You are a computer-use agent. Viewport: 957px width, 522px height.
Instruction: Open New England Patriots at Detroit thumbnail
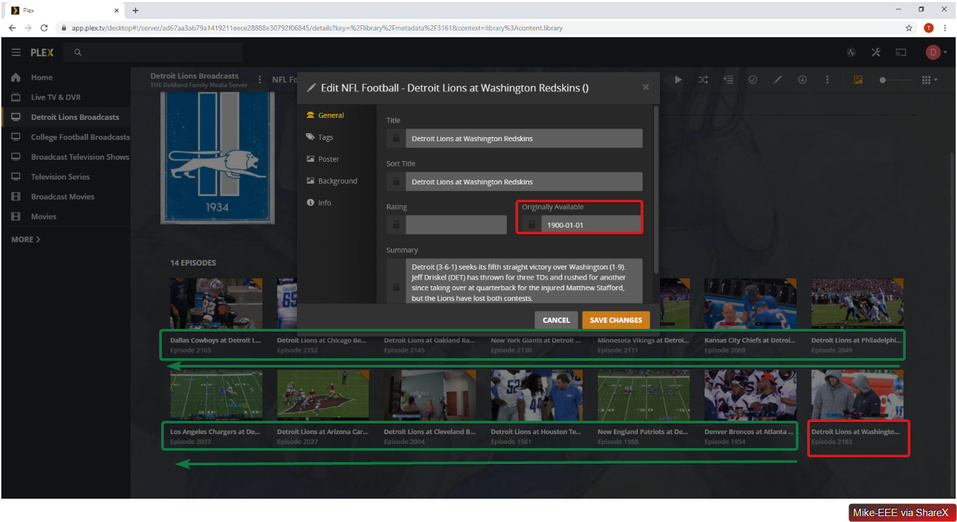click(x=643, y=394)
